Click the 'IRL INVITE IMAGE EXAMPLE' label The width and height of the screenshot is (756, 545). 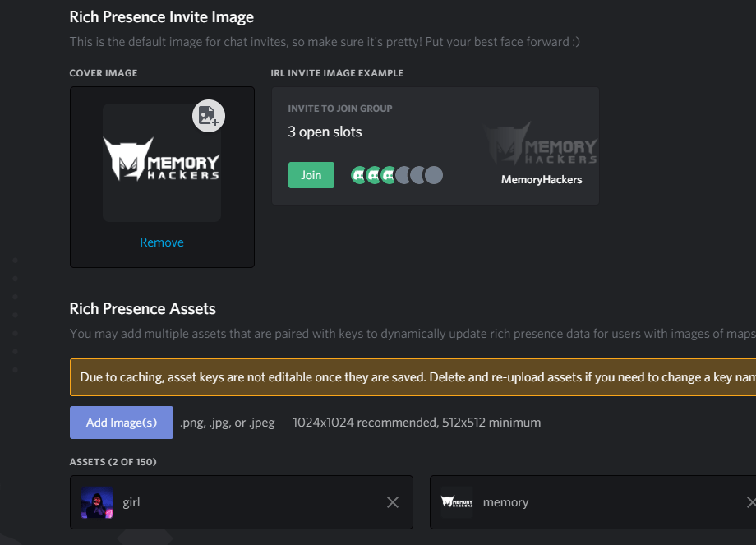click(x=337, y=73)
